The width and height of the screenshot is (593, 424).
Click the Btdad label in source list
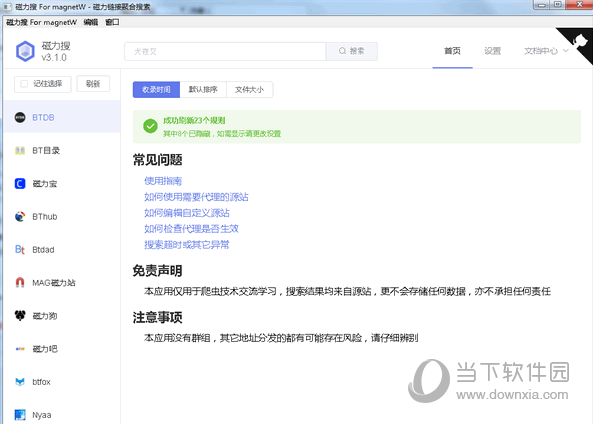tap(43, 250)
